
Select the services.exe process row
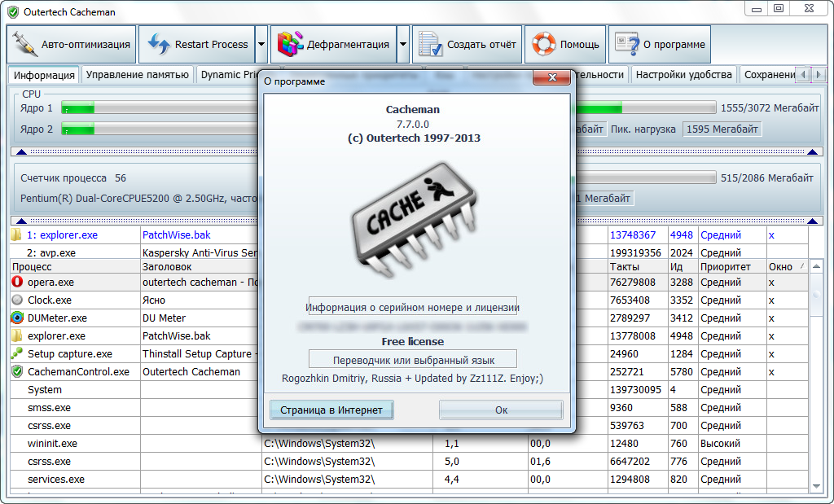point(409,479)
